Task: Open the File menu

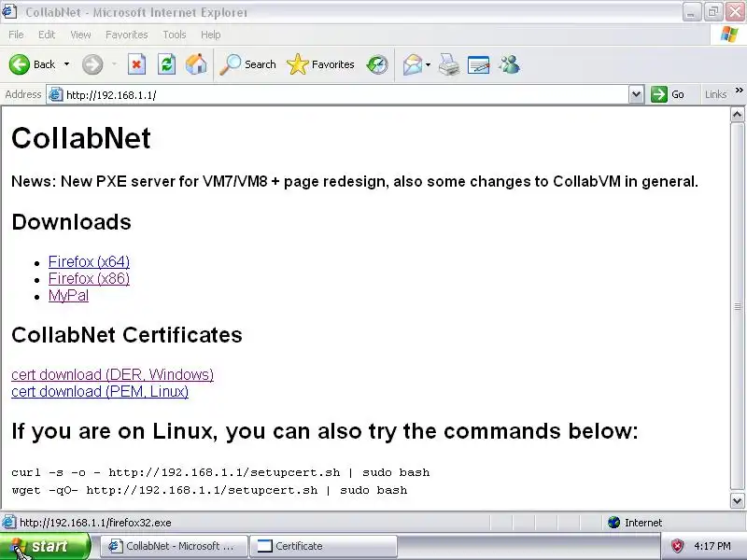Action: 16,35
